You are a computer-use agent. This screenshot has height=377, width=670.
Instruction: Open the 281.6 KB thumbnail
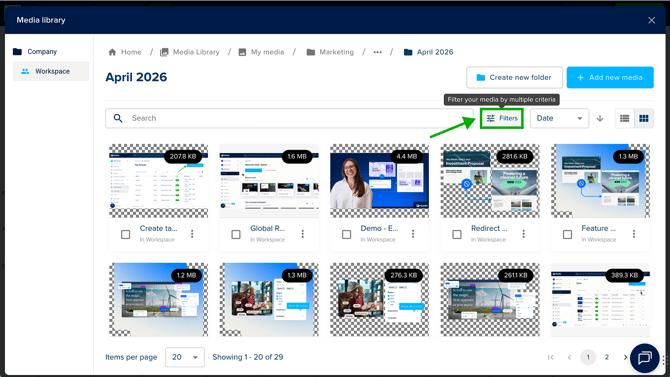pyautogui.click(x=490, y=181)
